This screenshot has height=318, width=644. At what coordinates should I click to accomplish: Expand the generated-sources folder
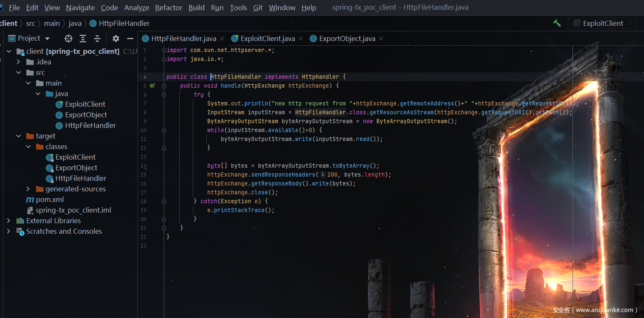point(28,189)
